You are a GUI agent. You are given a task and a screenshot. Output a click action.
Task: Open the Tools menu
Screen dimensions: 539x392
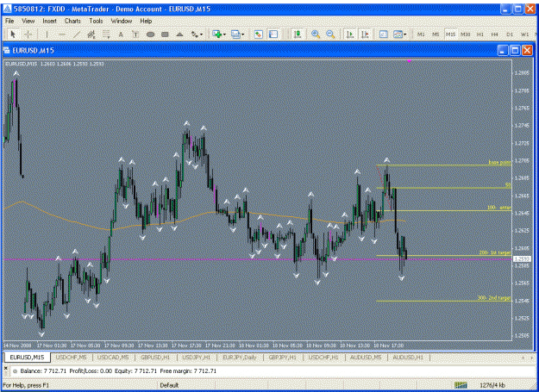click(96, 21)
